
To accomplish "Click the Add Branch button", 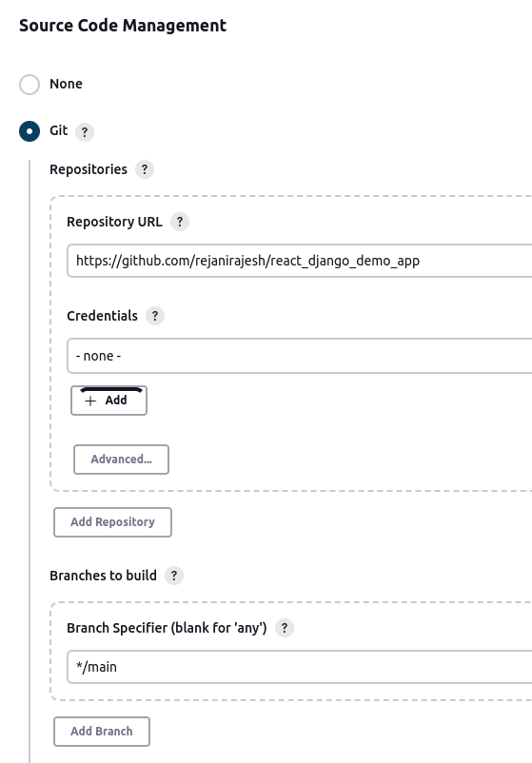I will (102, 732).
